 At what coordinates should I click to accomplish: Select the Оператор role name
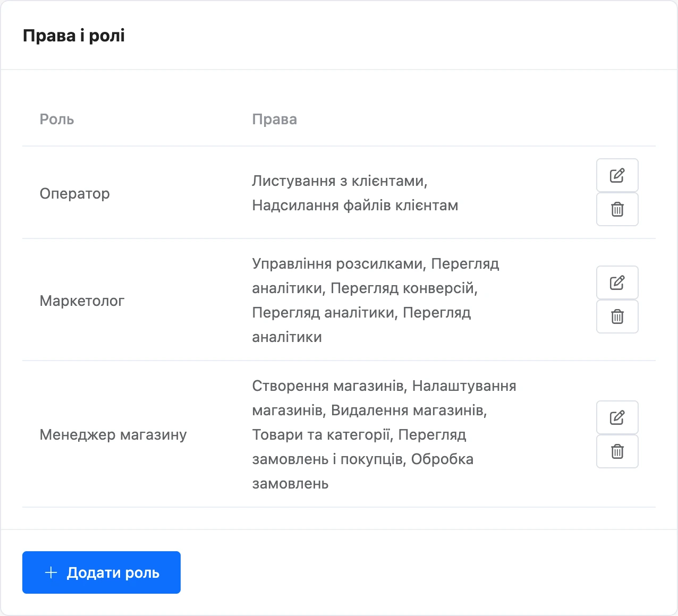coord(75,193)
